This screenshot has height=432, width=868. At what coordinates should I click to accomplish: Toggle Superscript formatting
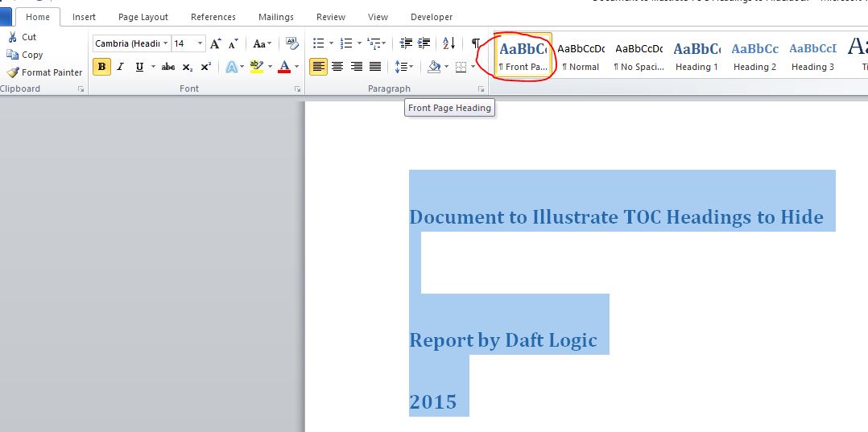[x=206, y=67]
